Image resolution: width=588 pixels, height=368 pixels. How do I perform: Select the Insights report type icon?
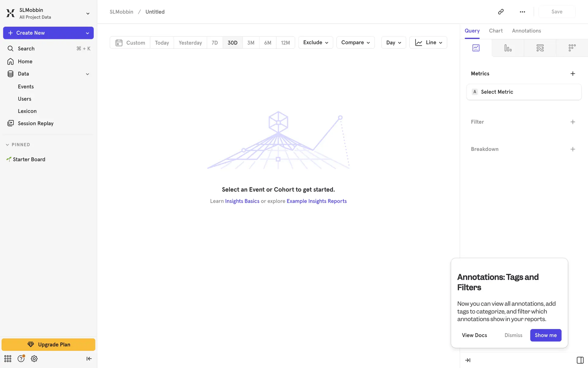click(476, 48)
